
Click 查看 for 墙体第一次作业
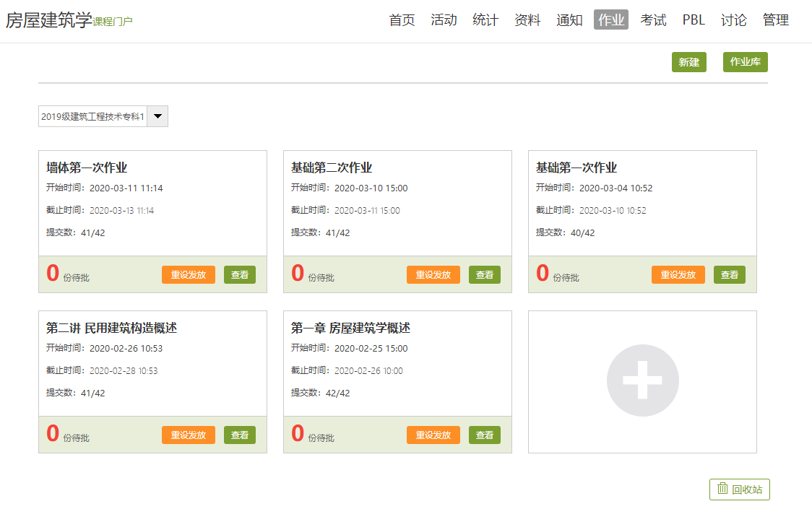tap(240, 275)
